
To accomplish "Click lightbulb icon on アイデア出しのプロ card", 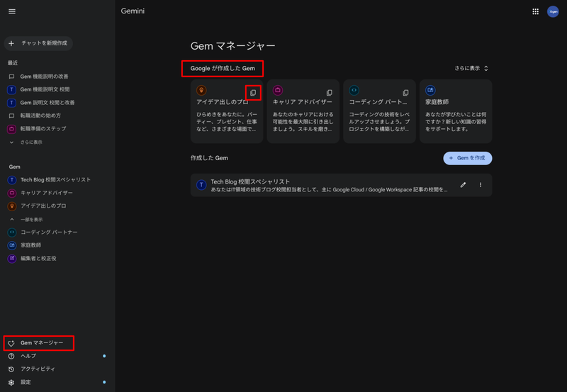I will click(201, 90).
